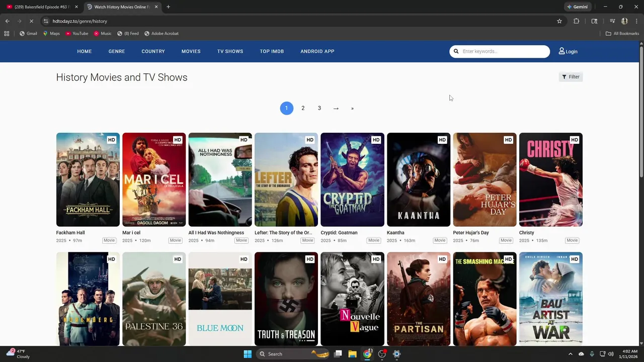Screen dimensions: 644x362
Task: Click the address bar URL
Action: click(x=80, y=21)
